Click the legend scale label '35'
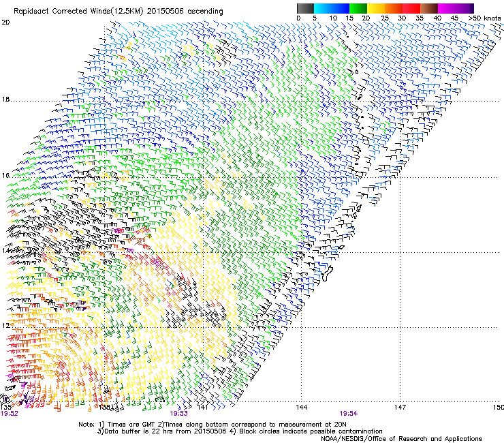504x443 pixels. click(420, 18)
